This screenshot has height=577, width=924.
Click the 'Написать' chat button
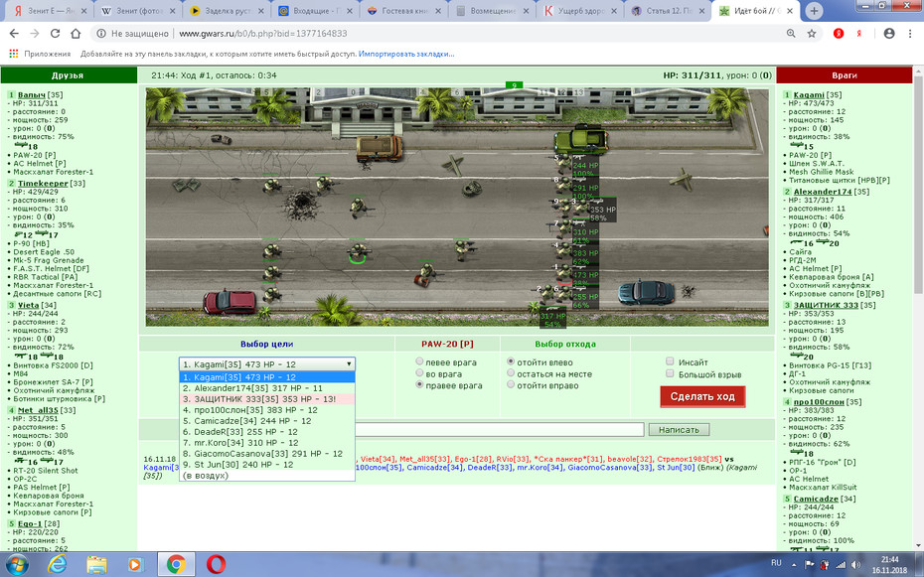(x=679, y=430)
